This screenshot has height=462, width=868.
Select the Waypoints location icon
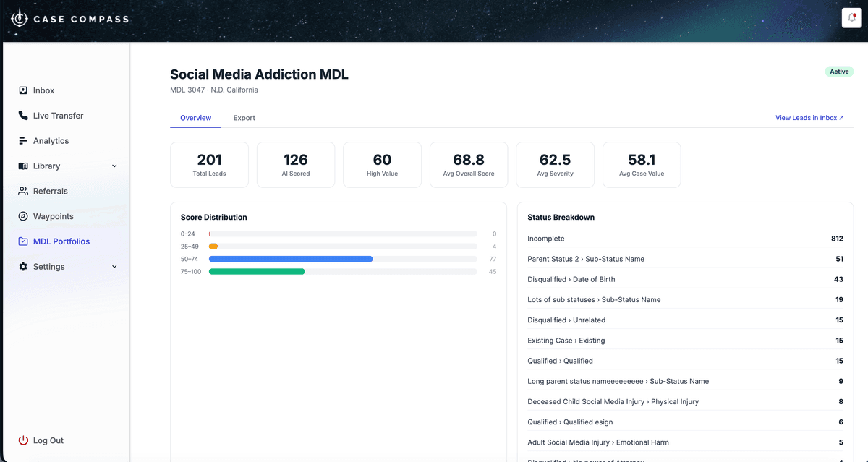click(22, 216)
